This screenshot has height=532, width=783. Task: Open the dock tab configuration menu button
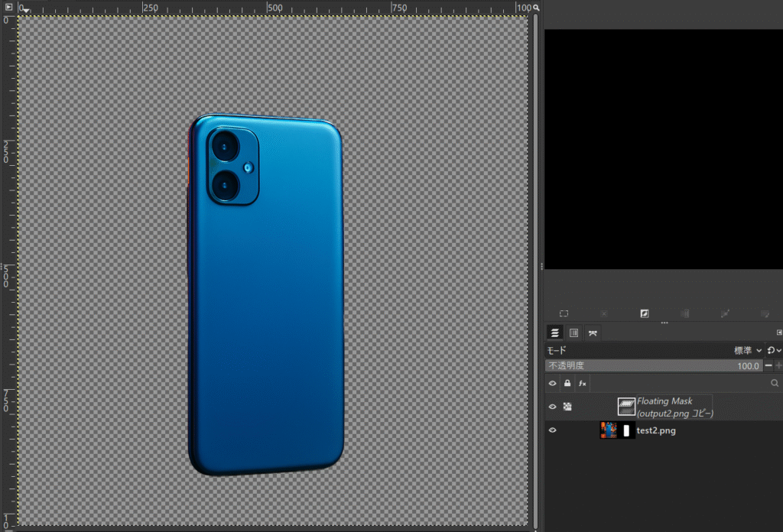[x=779, y=332]
